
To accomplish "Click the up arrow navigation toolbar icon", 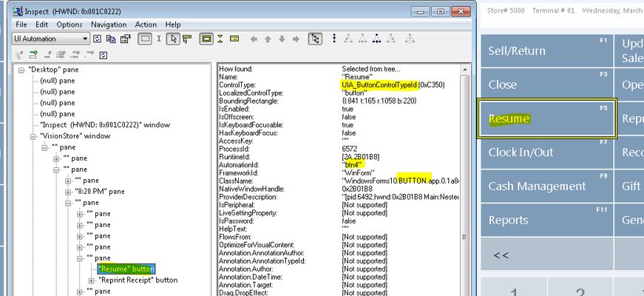I will point(268,39).
